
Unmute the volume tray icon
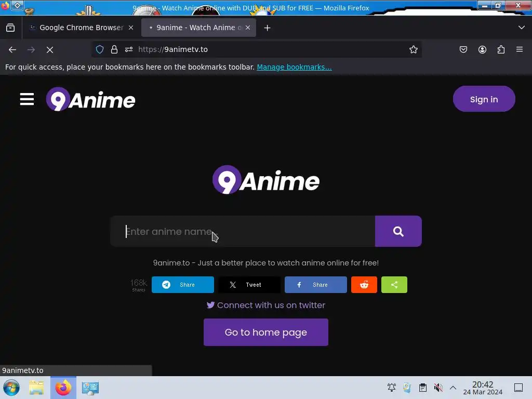(x=438, y=387)
